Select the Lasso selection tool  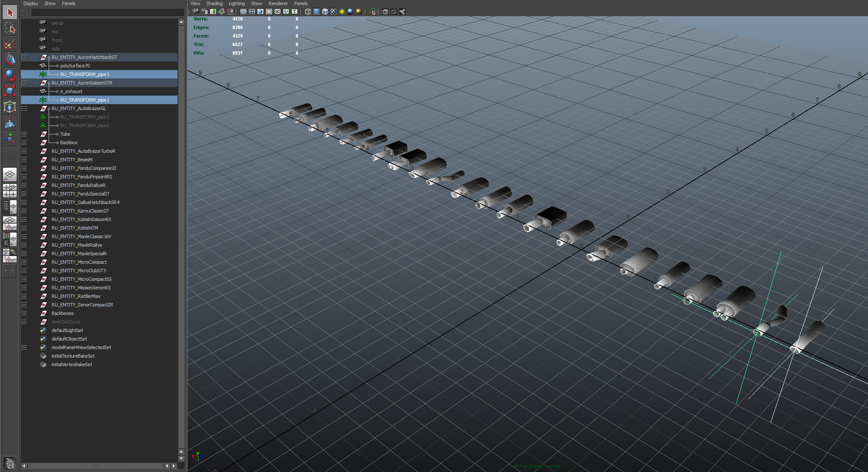tap(10, 29)
